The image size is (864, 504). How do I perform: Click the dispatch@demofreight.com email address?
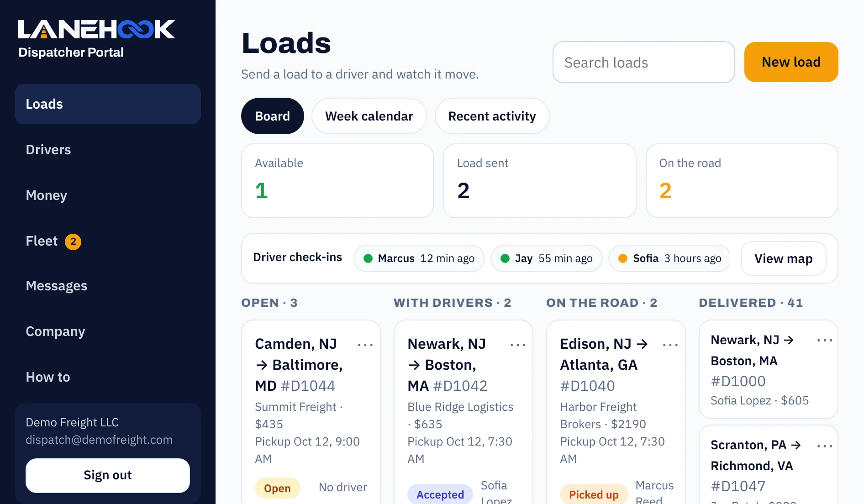click(99, 440)
